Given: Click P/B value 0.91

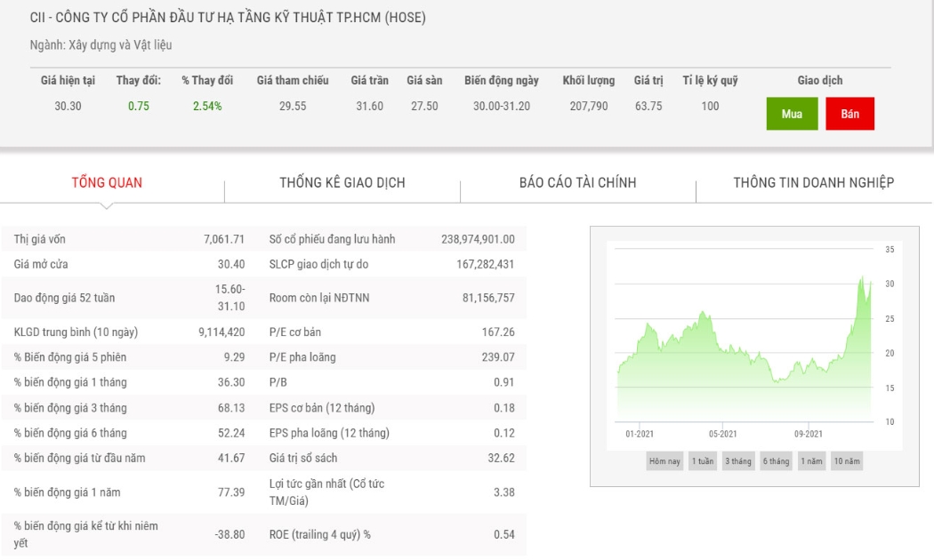Looking at the screenshot, I should point(504,382).
